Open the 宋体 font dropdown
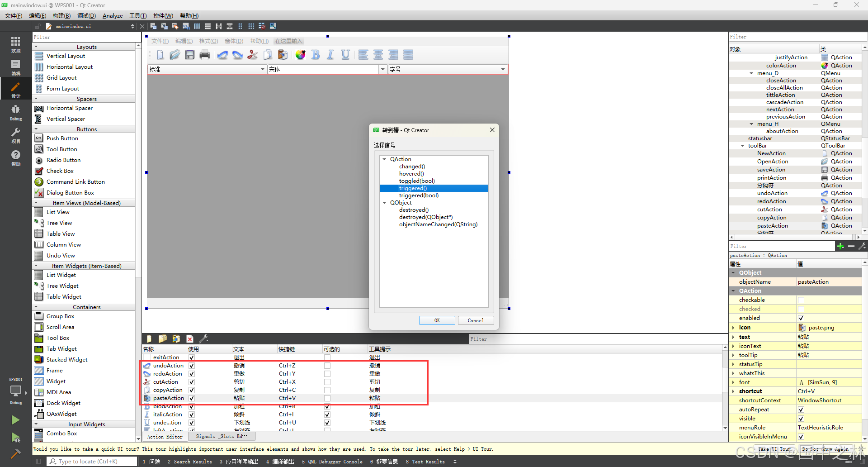The height and width of the screenshot is (467, 868). pyautogui.click(x=382, y=69)
